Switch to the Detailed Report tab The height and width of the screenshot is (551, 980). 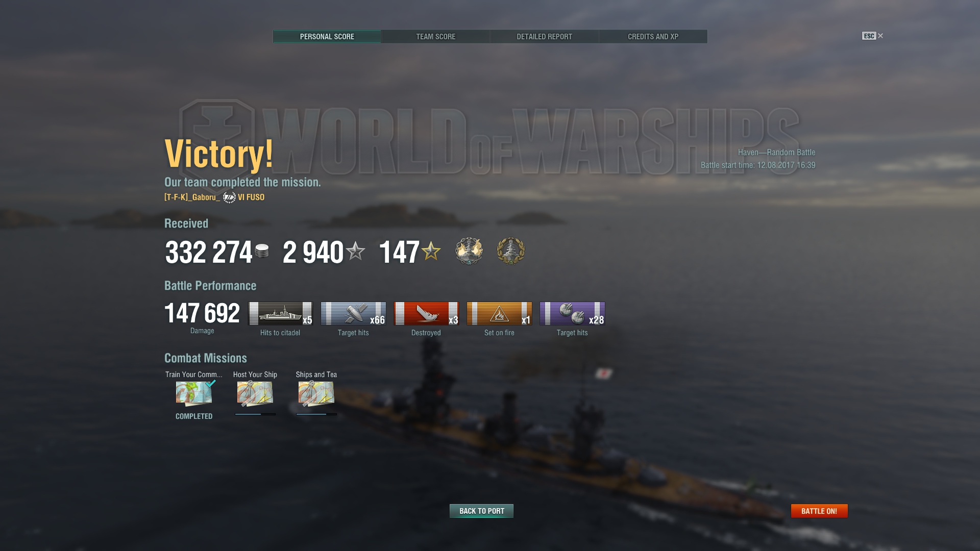(544, 37)
